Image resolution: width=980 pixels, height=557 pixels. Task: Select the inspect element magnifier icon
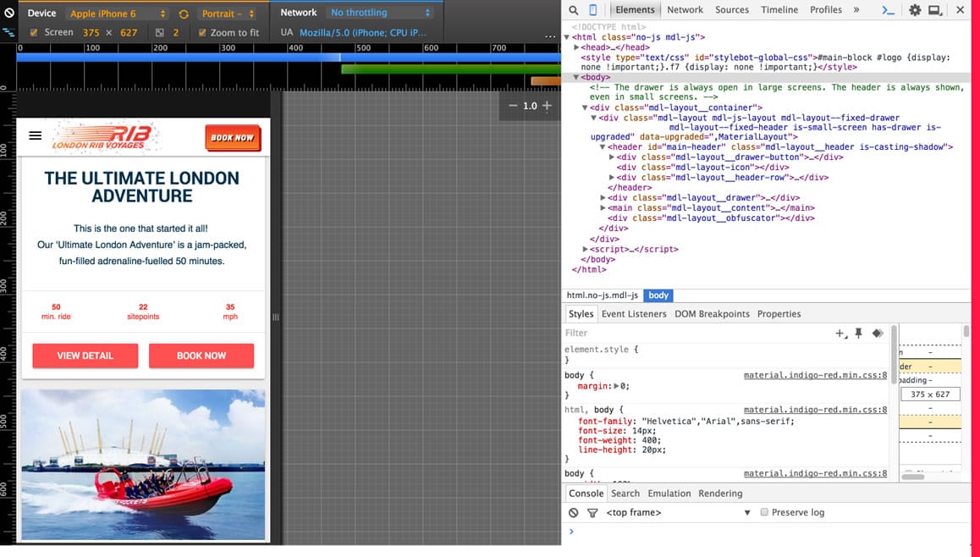pyautogui.click(x=574, y=9)
